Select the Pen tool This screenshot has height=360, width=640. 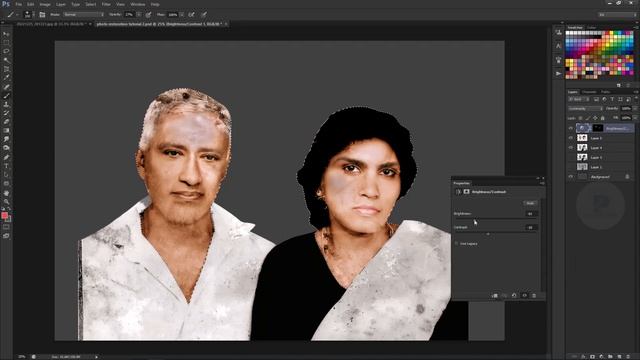point(6,157)
